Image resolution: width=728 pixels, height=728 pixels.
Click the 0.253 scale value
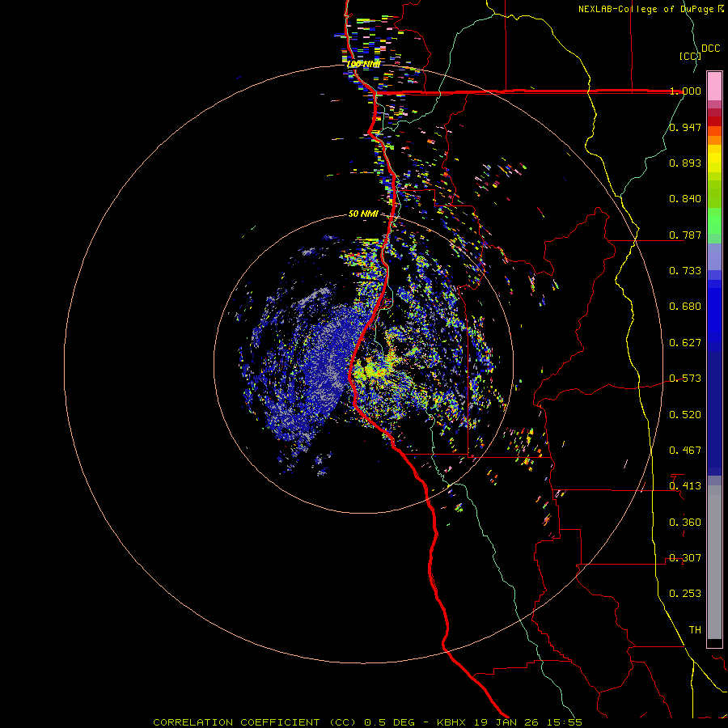(x=685, y=594)
